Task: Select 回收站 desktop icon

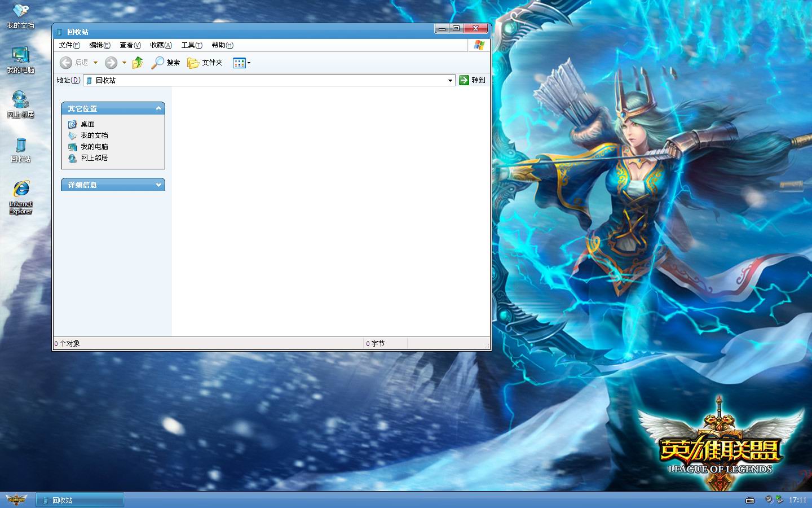Action: tap(20, 150)
